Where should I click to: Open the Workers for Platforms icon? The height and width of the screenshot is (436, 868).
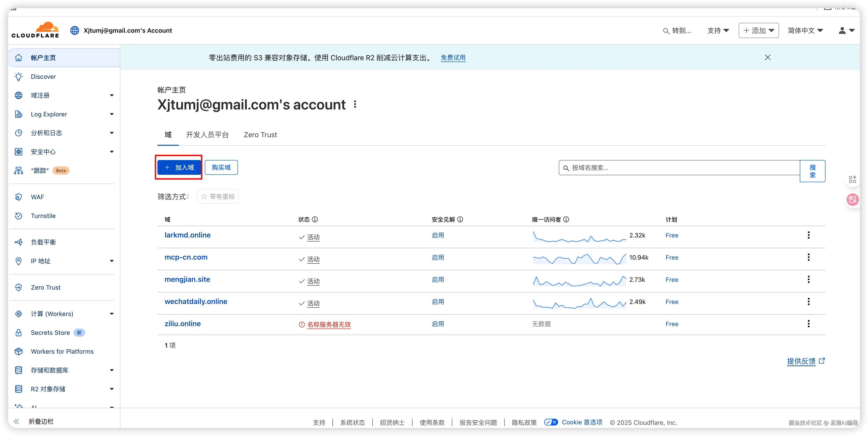click(x=19, y=351)
